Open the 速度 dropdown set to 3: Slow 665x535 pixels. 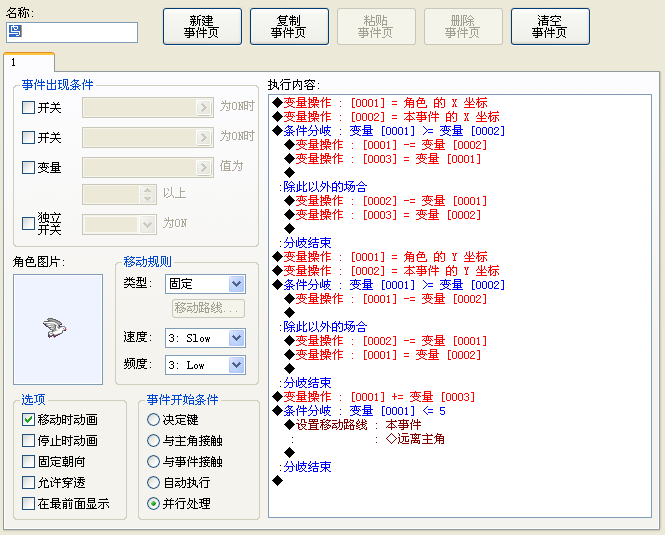(205, 338)
